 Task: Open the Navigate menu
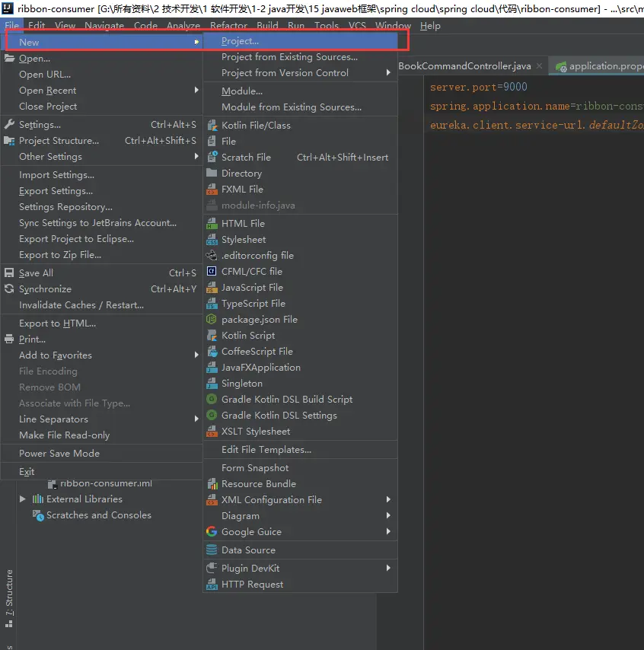point(104,25)
